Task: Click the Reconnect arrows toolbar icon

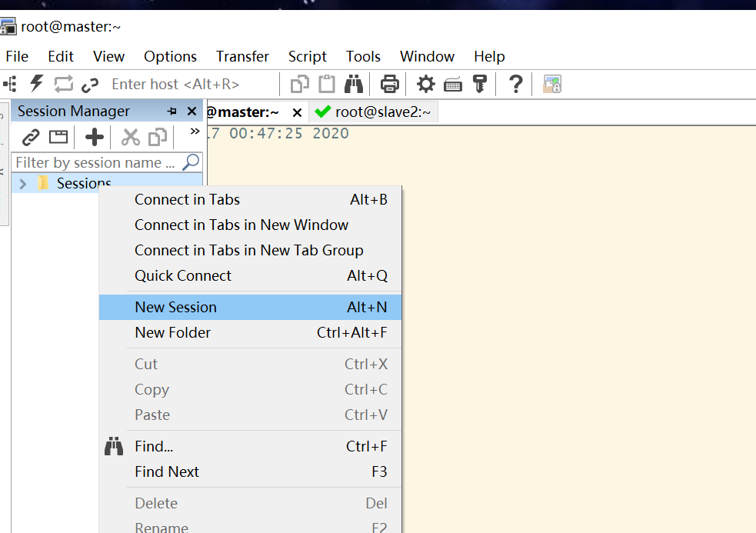Action: (64, 84)
